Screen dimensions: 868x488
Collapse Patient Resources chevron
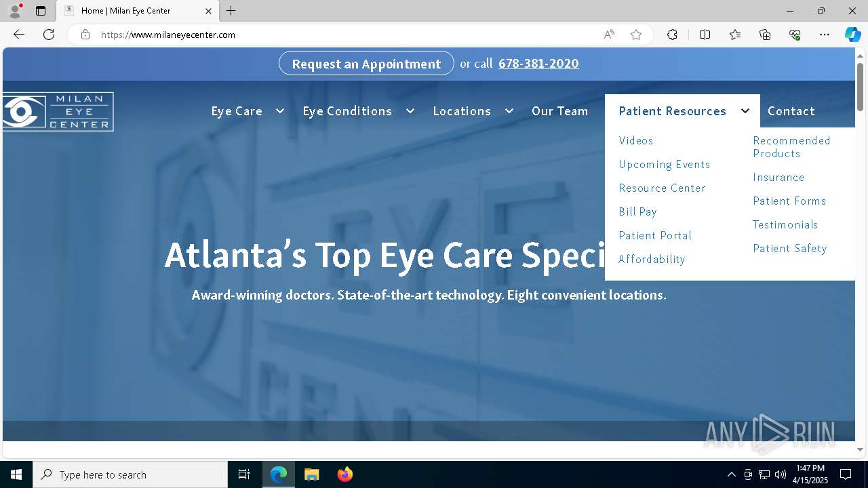point(745,111)
